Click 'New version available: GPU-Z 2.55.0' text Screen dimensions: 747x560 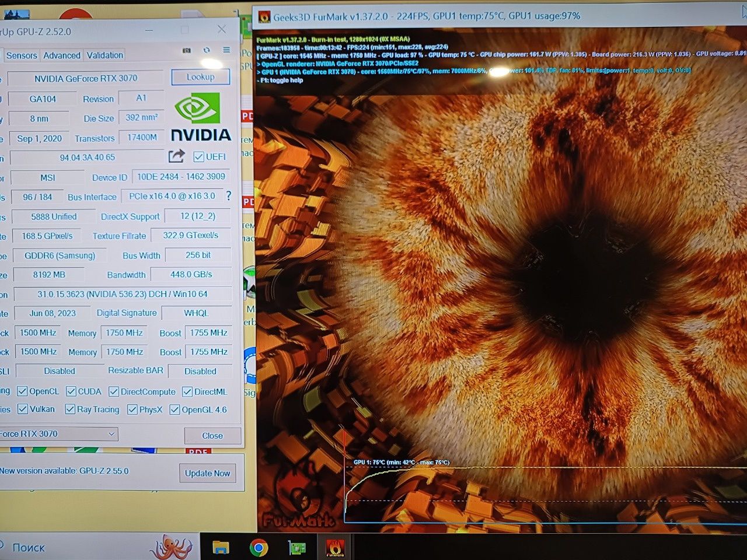tap(64, 471)
